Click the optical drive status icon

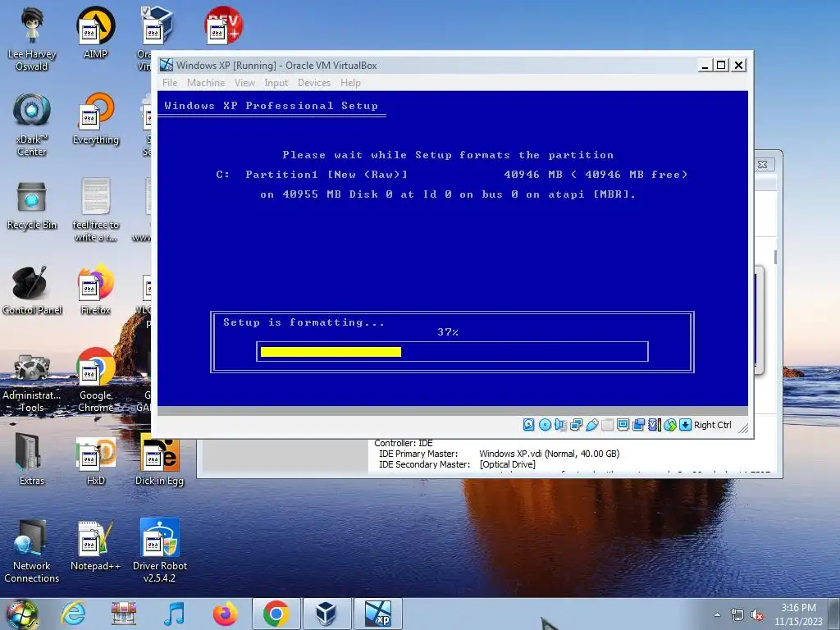tap(545, 425)
